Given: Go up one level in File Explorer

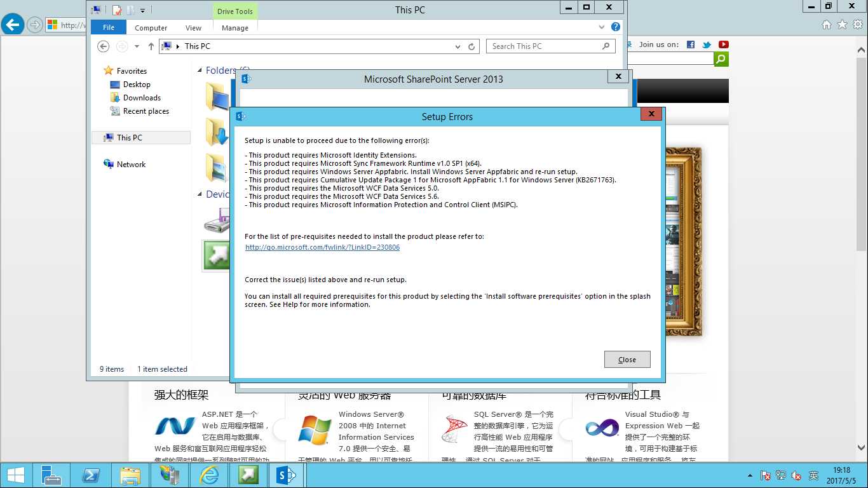Looking at the screenshot, I should pos(151,46).
